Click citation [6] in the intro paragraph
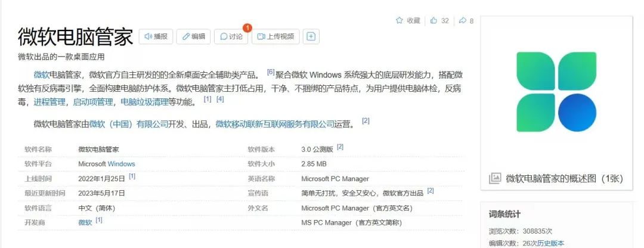This screenshot has width=644, height=248. click(271, 72)
